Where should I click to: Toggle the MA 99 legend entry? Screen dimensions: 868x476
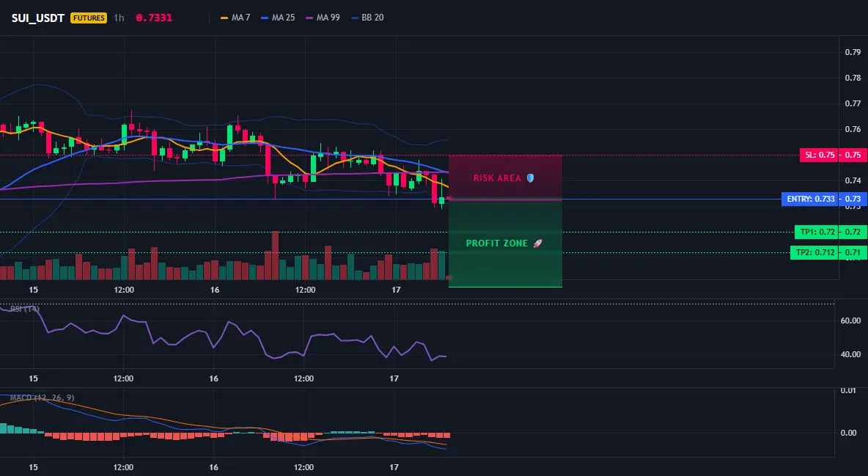click(x=323, y=18)
